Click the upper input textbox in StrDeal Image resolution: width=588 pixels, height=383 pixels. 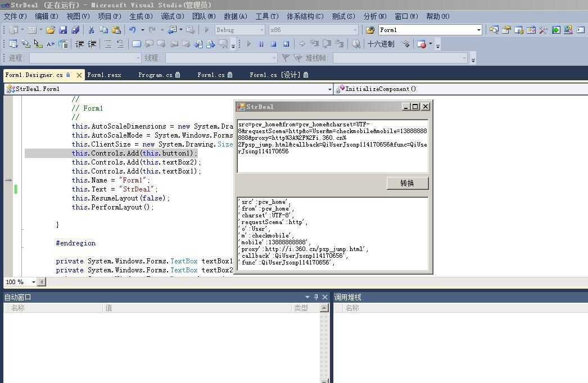[x=333, y=146]
